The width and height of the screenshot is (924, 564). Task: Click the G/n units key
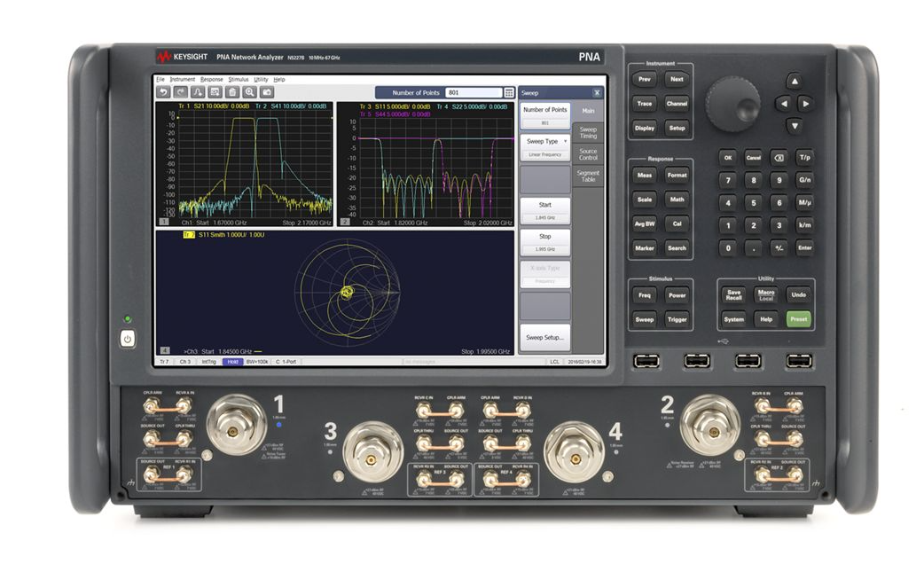(x=804, y=180)
